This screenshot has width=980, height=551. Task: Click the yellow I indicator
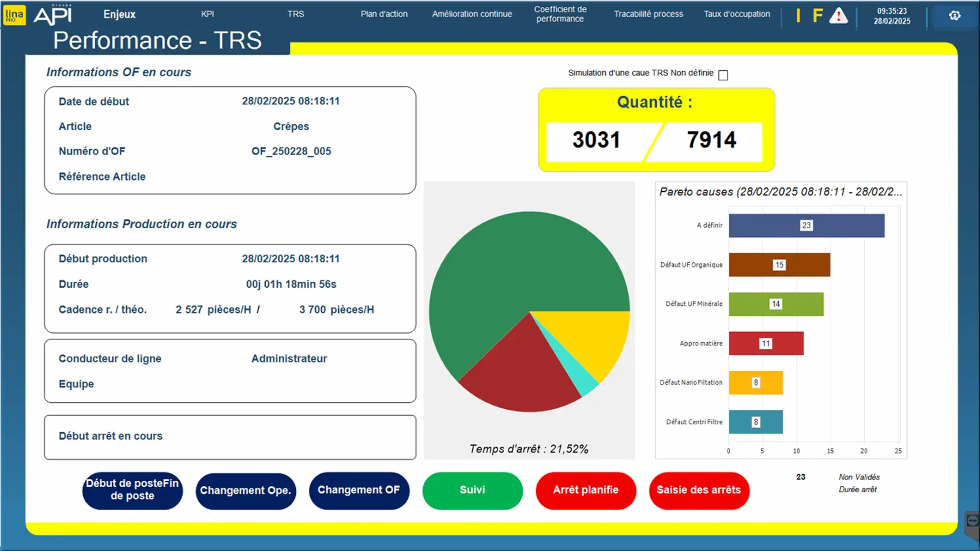pos(798,16)
